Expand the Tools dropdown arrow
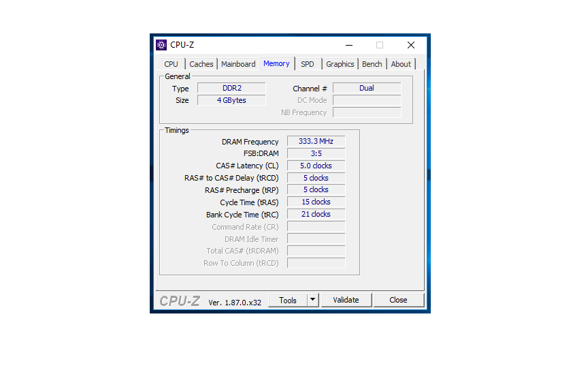The width and height of the screenshot is (588, 368). [x=313, y=301]
